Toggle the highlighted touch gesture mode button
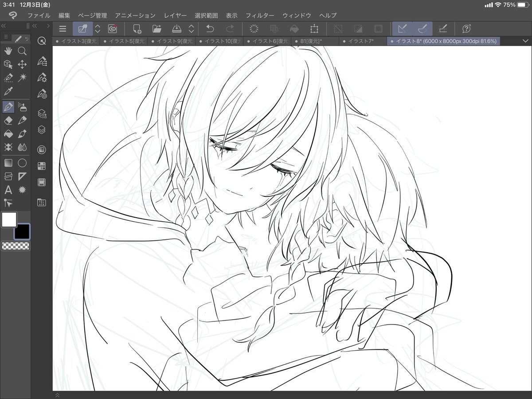This screenshot has width=532, height=399. 82,29
